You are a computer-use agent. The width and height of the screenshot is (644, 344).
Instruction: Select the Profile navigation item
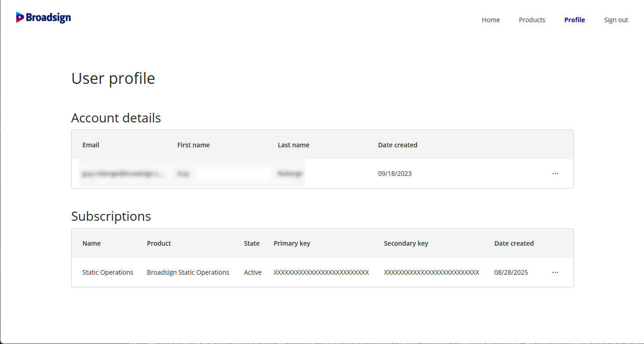574,20
